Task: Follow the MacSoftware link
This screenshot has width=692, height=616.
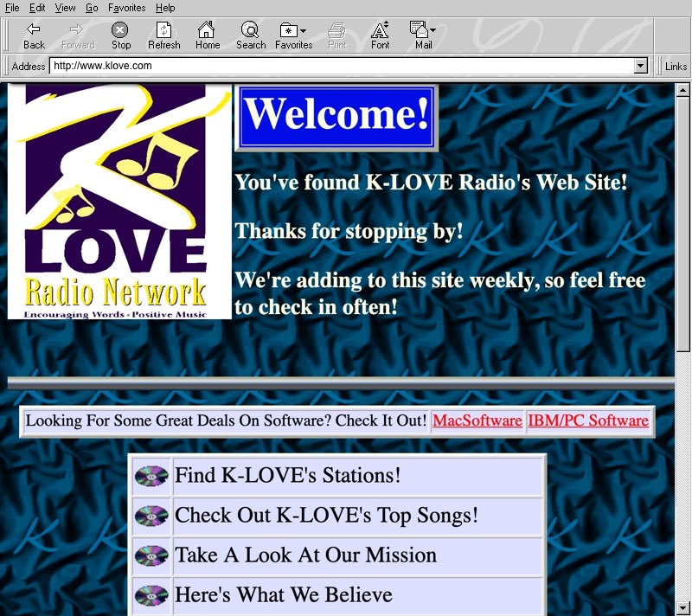Action: tap(477, 421)
